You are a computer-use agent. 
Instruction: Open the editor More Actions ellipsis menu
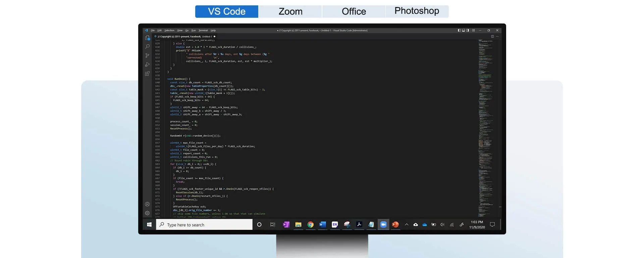point(497,37)
